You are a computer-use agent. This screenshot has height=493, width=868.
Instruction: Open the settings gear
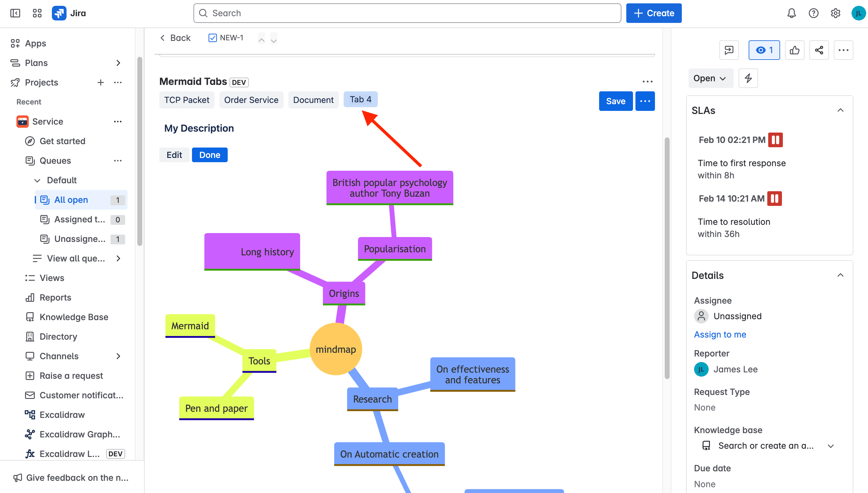click(x=835, y=13)
